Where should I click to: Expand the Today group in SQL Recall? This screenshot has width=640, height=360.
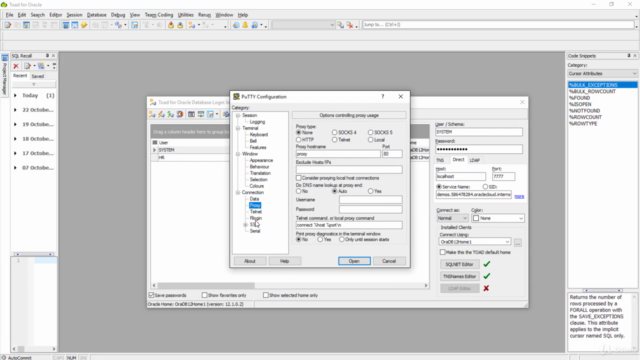(x=16, y=96)
